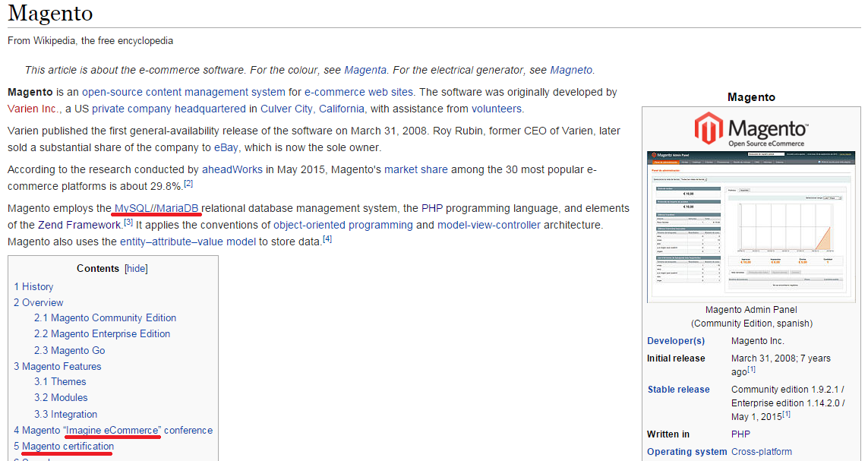Viewport: 868px width, 461px height.
Task: Open the MariaDB link
Action: click(177, 209)
